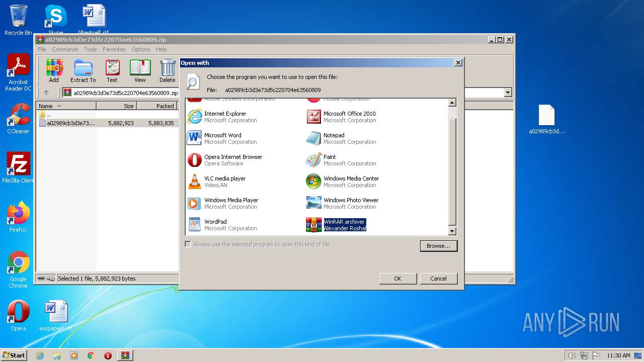This screenshot has height=362, width=644.
Task: Open the Action Center flag tray icon
Action: (596, 355)
